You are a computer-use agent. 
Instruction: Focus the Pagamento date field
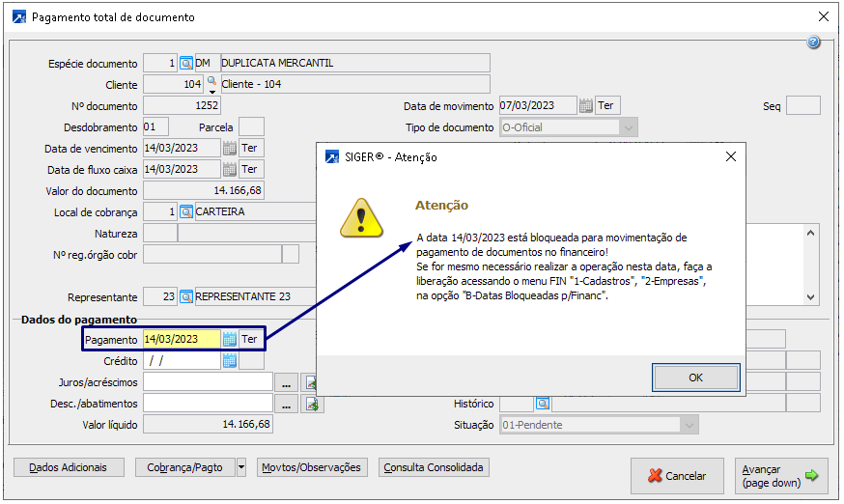pyautogui.click(x=182, y=339)
